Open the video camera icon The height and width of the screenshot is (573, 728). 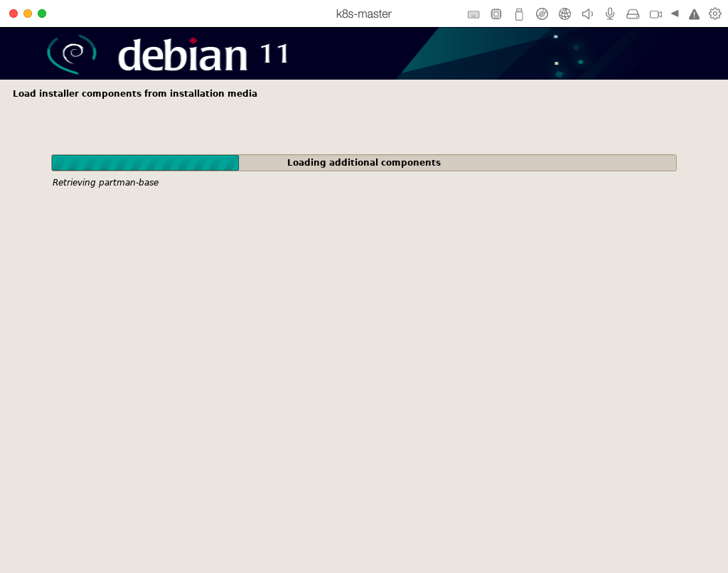click(655, 14)
